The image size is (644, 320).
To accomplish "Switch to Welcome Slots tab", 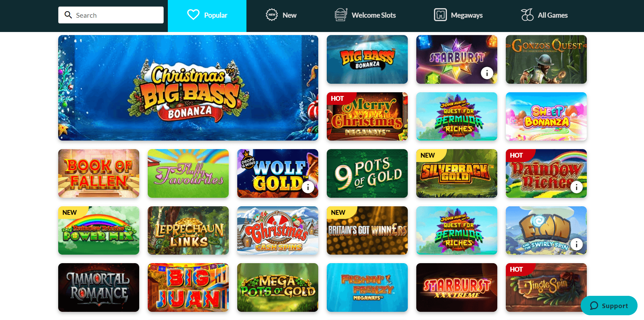I will [x=365, y=15].
